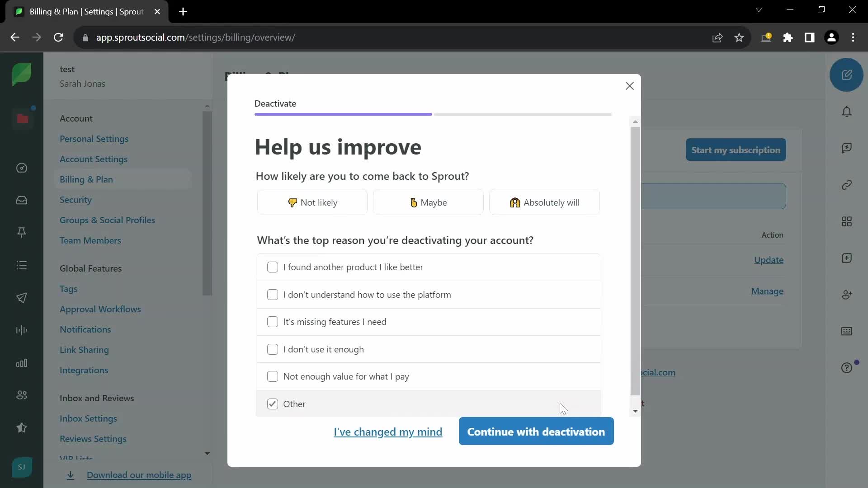Click the Sprout Social compose icon
This screenshot has height=488, width=868.
[x=847, y=75]
